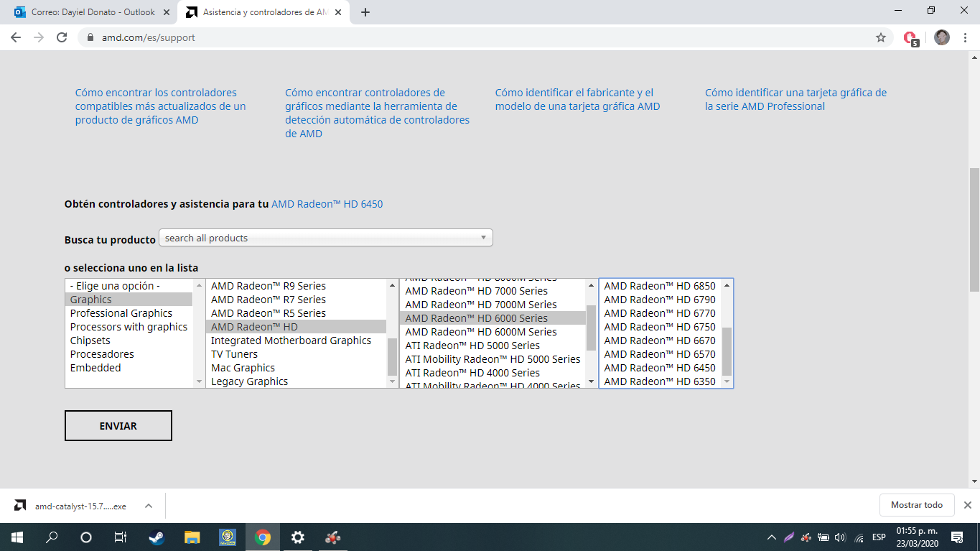Open the Windows notification center

click(956, 537)
